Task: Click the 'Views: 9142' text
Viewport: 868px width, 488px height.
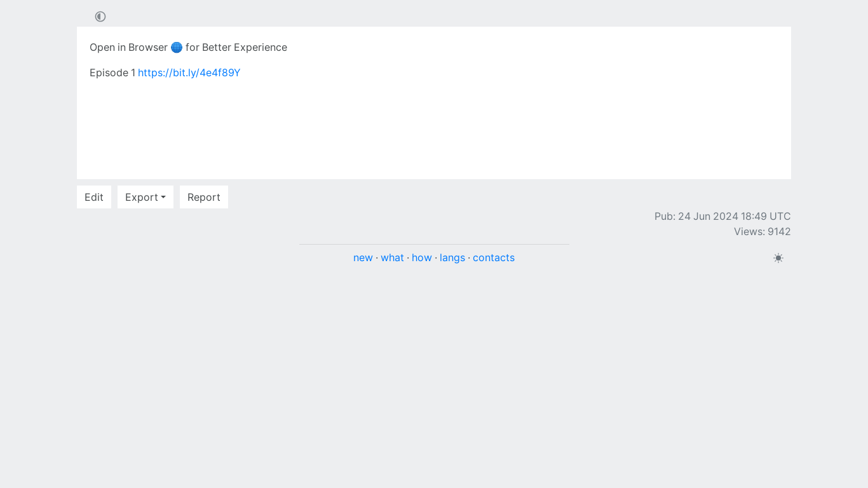Action: point(763,231)
